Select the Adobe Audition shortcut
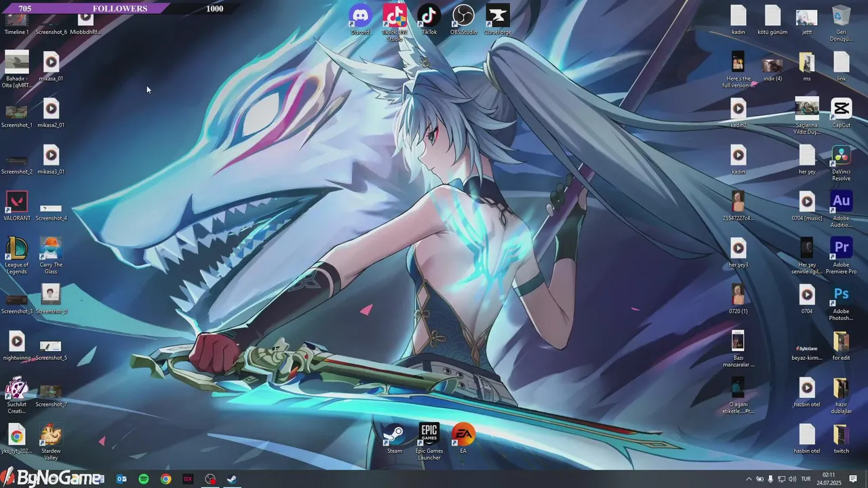Viewport: 868px width, 488px height. [841, 209]
